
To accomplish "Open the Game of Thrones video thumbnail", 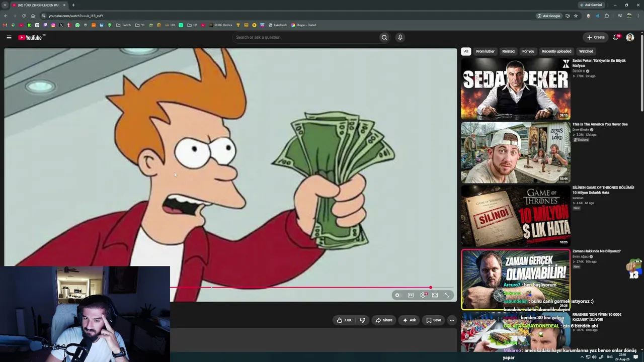I will coord(516,216).
